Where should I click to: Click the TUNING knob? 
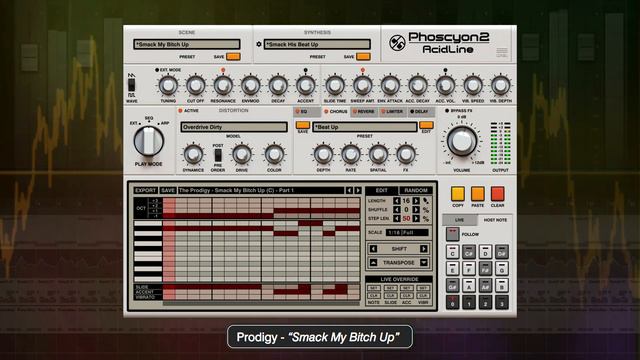point(168,86)
